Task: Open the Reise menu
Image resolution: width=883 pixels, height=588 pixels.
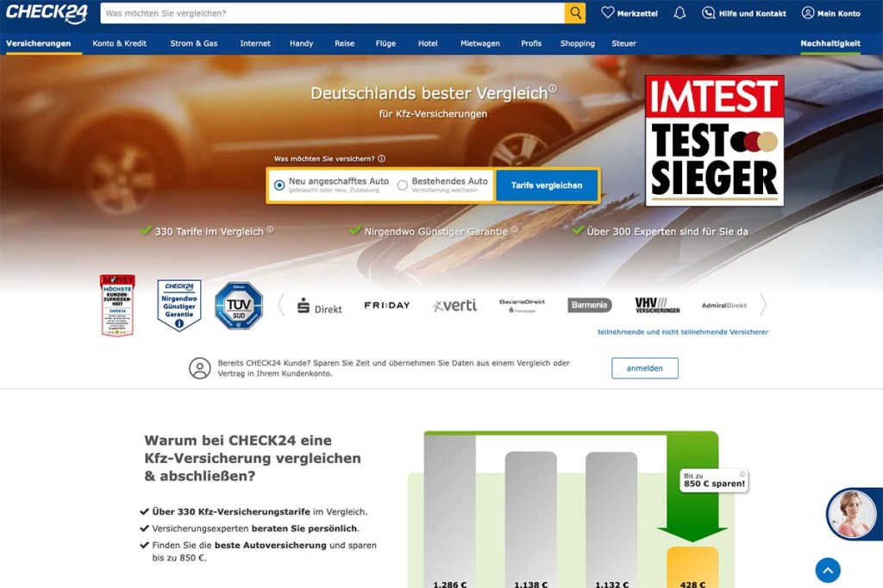Action: coord(345,43)
